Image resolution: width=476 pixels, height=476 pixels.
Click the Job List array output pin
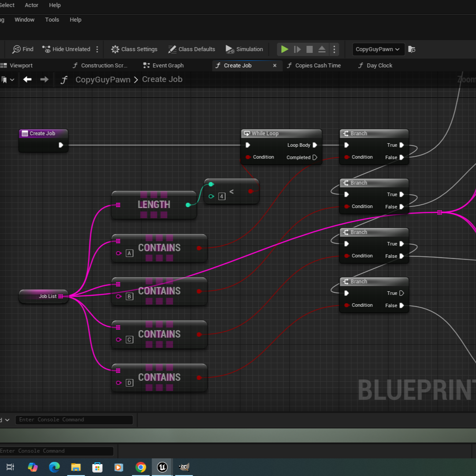[x=61, y=296]
